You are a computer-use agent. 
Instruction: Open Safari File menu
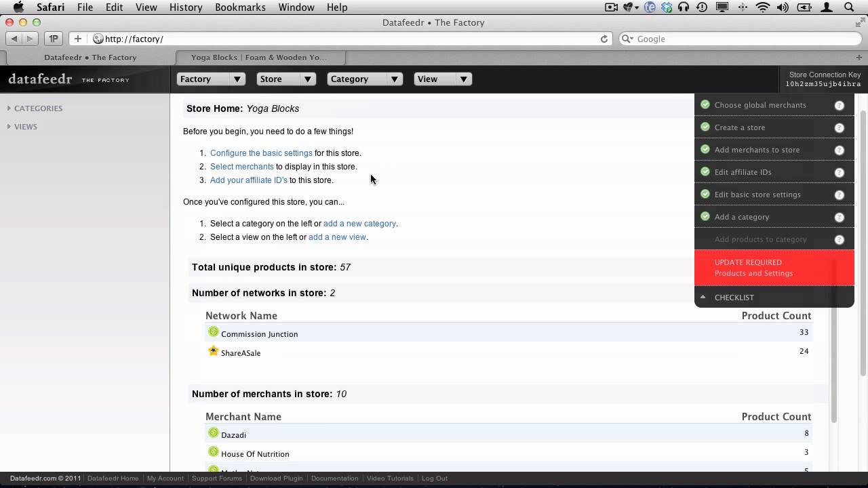click(x=85, y=7)
